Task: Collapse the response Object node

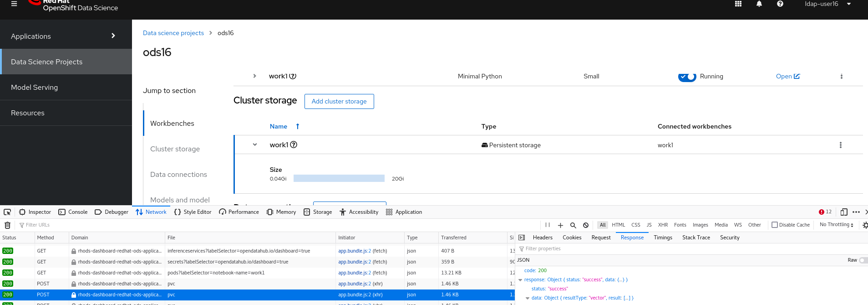Action: [x=520, y=280]
